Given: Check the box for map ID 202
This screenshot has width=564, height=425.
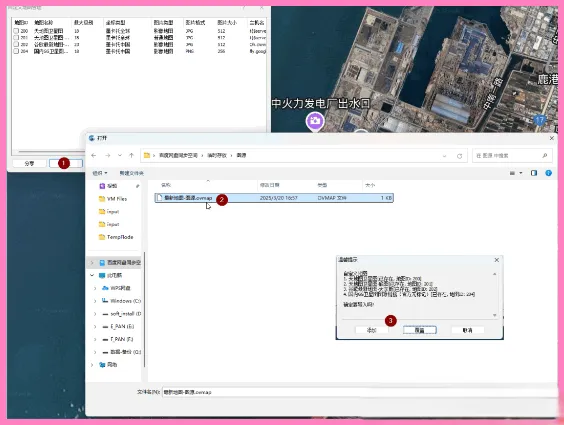Looking at the screenshot, I should pos(16,45).
